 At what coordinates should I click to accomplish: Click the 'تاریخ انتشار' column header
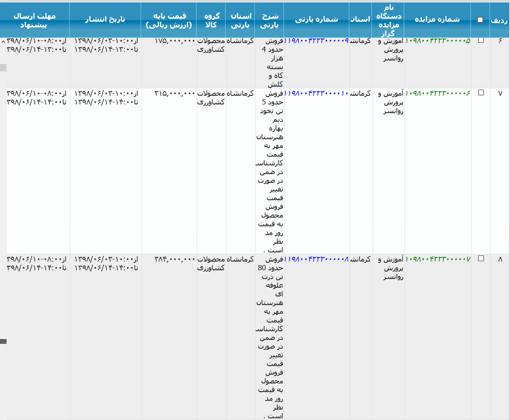pos(105,20)
